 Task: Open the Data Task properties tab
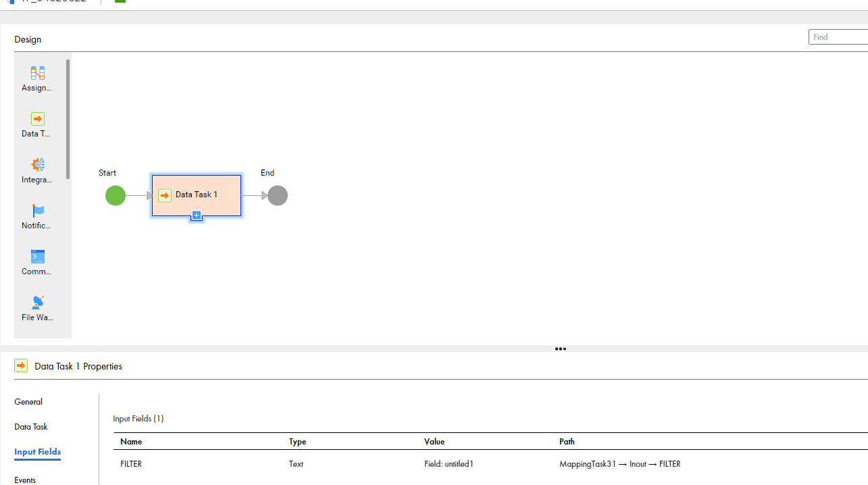31,427
